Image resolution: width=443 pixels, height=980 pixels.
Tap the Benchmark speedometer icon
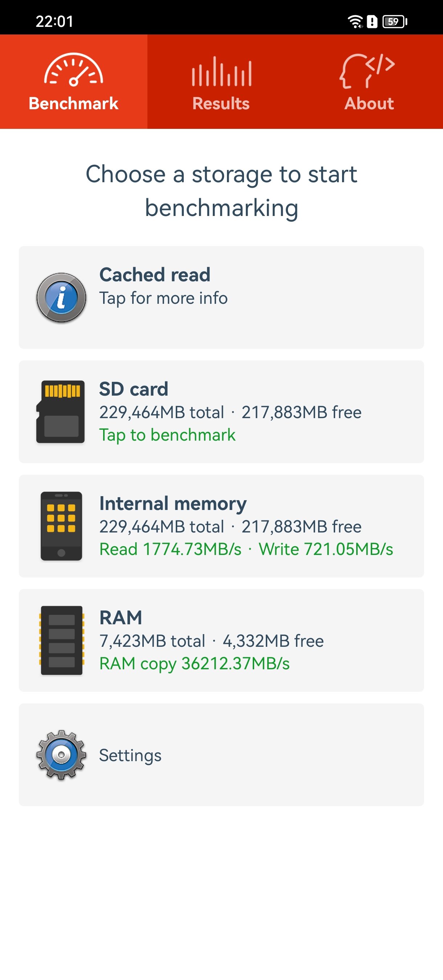coord(73,70)
